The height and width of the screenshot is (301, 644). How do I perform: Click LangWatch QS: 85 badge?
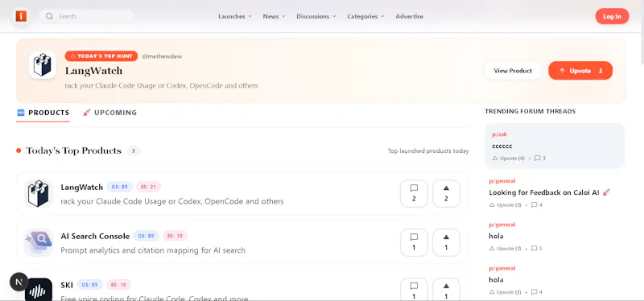click(x=120, y=187)
